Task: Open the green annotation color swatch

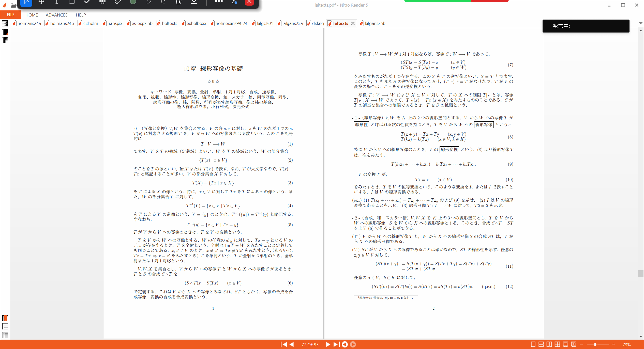Action: 133,2
